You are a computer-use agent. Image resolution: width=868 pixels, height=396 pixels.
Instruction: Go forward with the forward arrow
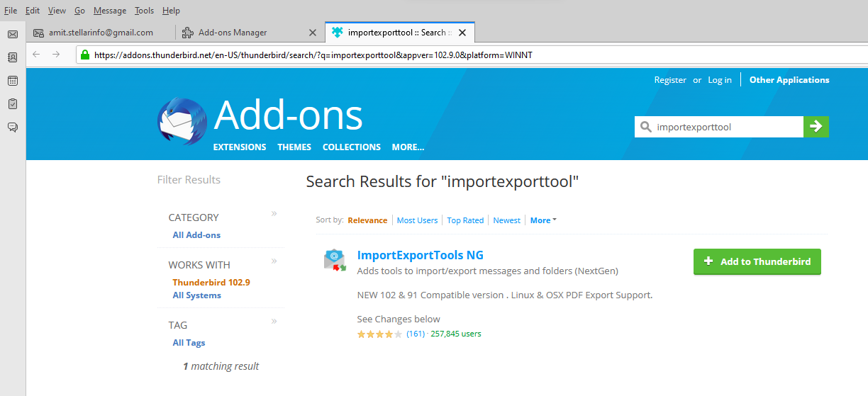click(56, 55)
